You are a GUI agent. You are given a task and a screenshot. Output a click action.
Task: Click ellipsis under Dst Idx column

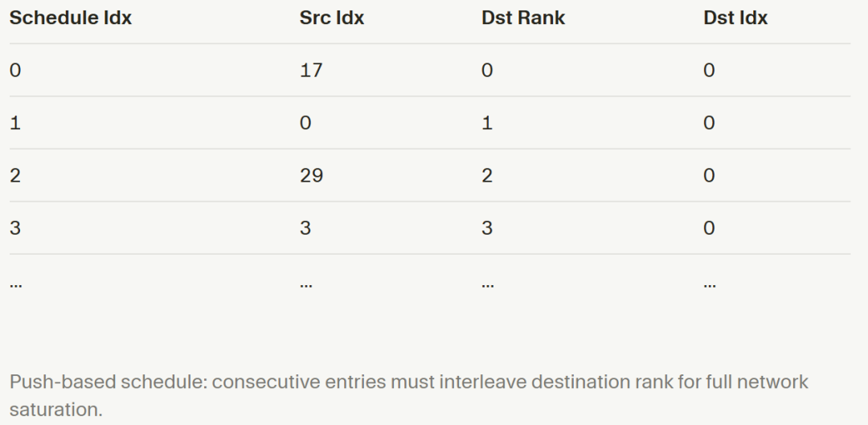710,285
